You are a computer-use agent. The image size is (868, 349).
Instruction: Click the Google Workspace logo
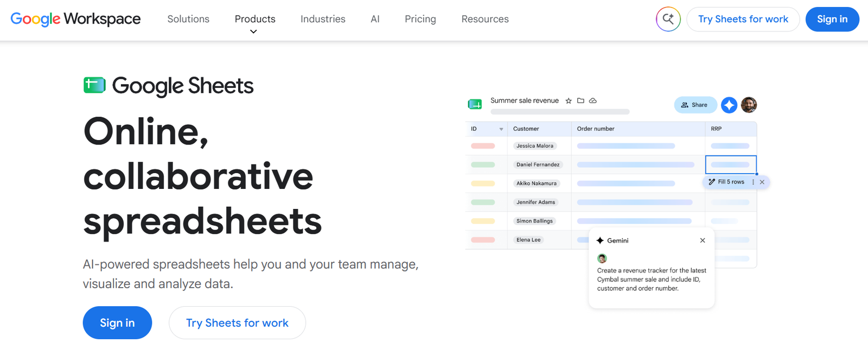[x=75, y=19]
